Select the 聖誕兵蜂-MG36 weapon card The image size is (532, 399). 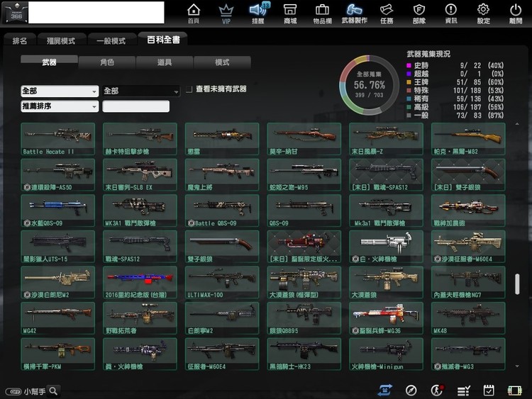coord(386,318)
